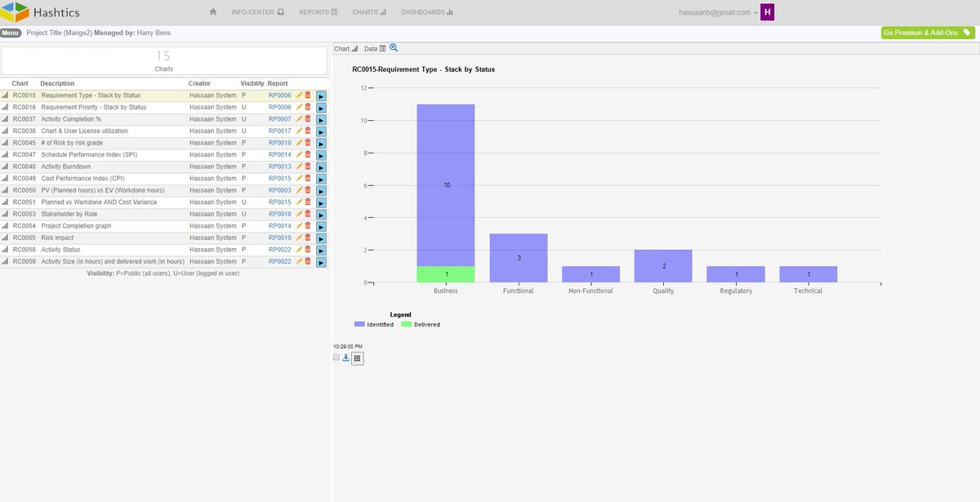Delete chart RC0049 using trash icon
Image resolution: width=980 pixels, height=502 pixels.
point(308,178)
